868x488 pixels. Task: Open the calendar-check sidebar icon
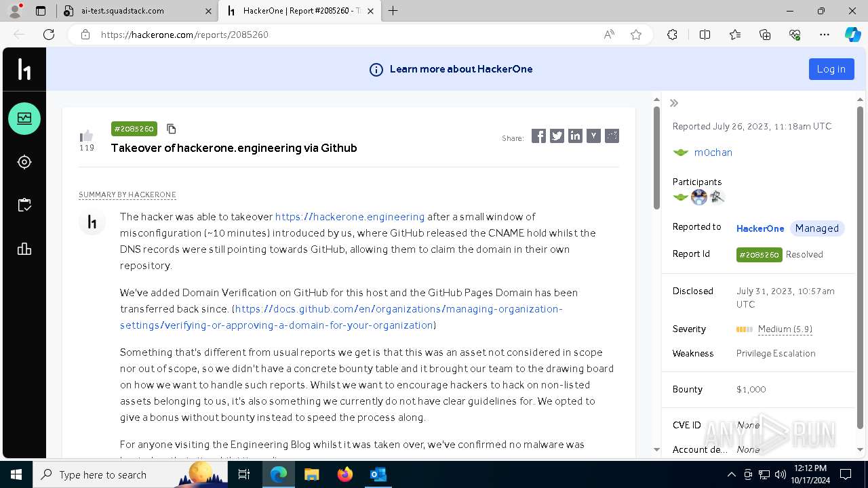coord(24,205)
